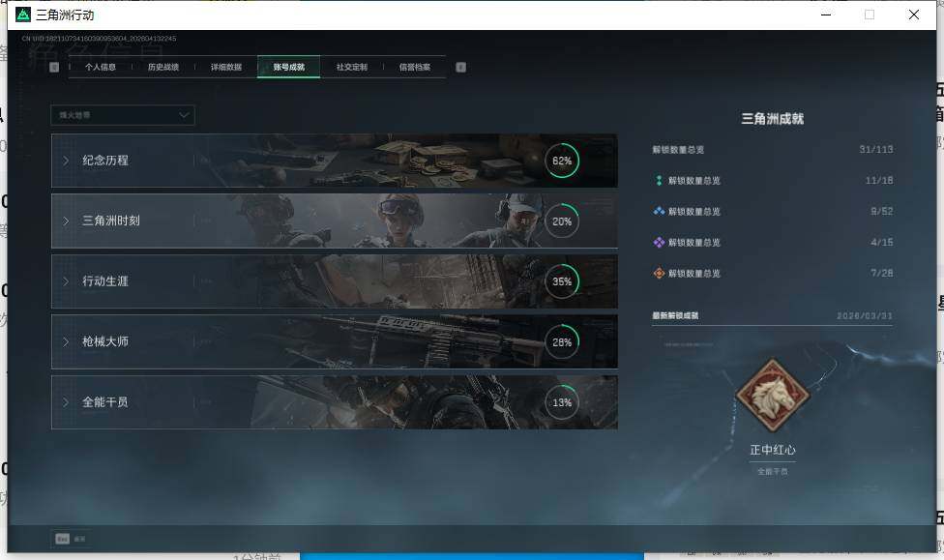Click the 纪念历程 row title

coord(105,161)
